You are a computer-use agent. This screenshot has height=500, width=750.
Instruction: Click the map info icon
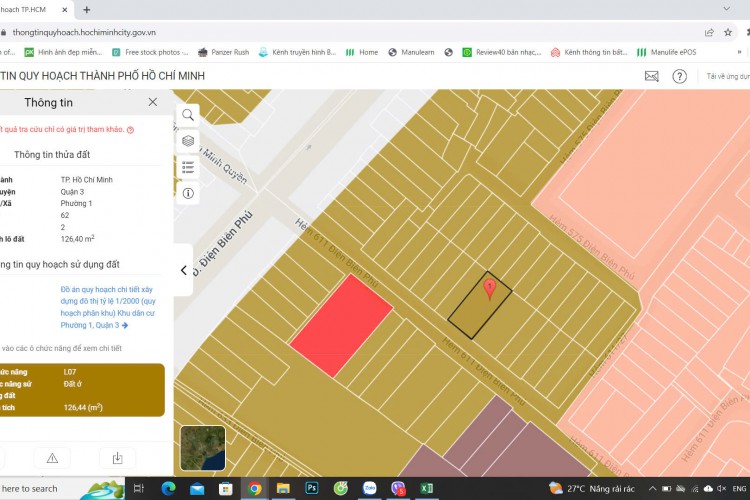click(x=188, y=193)
